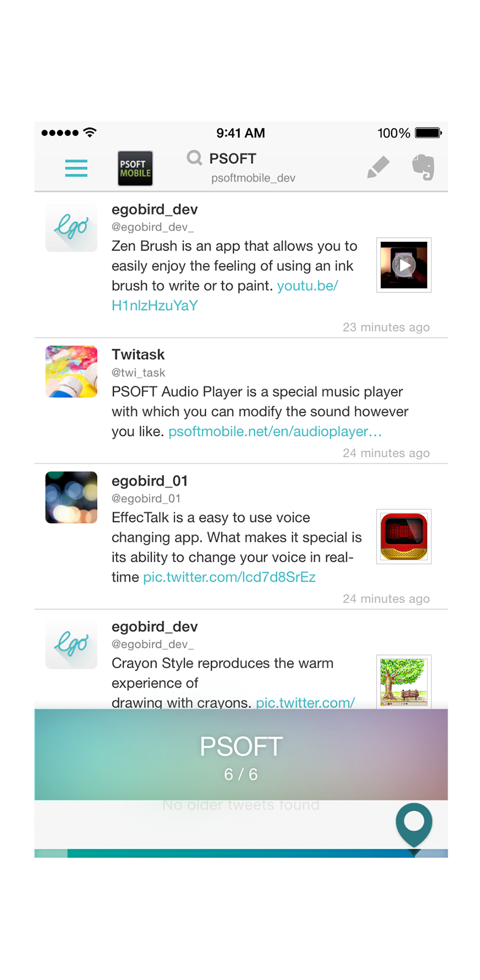480x980 pixels.
Task: Compose a tweet with the pencil icon
Action: (378, 167)
